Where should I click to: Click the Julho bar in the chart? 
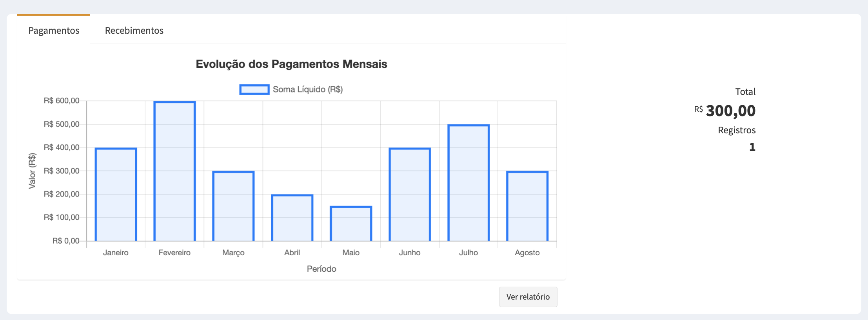(x=469, y=183)
